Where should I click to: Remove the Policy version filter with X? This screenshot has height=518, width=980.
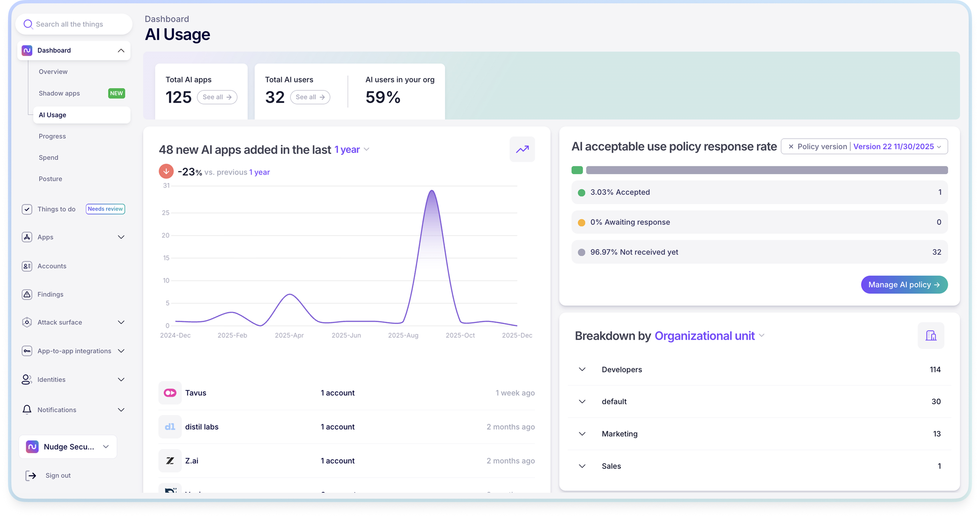(x=791, y=147)
